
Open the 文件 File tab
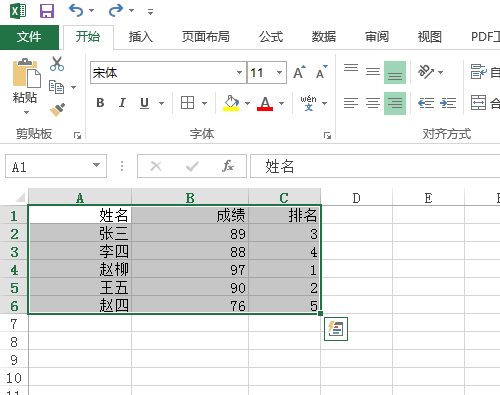pyautogui.click(x=29, y=37)
